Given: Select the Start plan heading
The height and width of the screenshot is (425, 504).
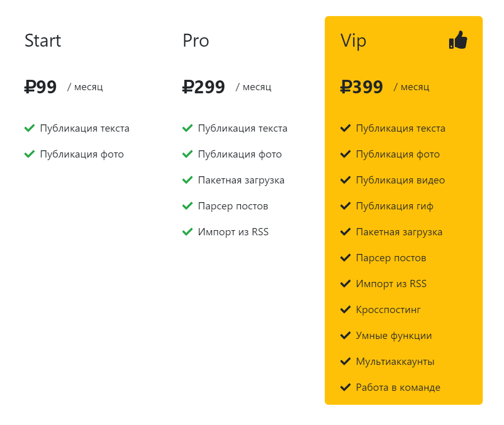Looking at the screenshot, I should (x=43, y=40).
